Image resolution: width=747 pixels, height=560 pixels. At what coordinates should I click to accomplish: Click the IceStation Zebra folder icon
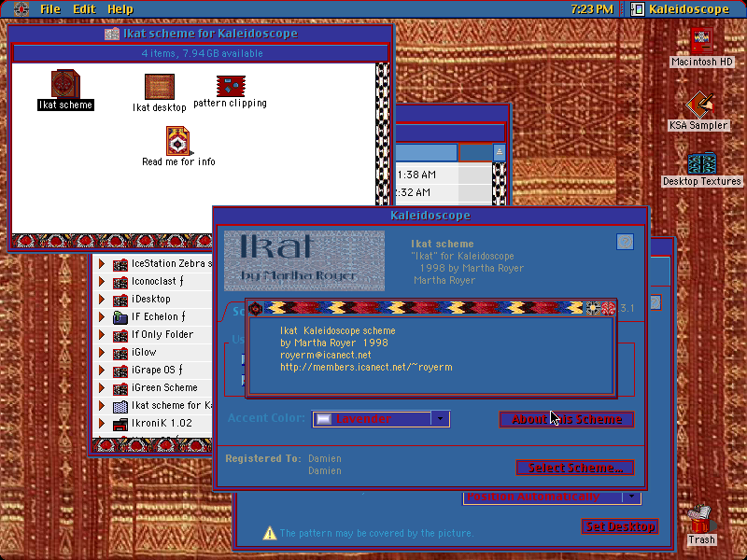[120, 264]
